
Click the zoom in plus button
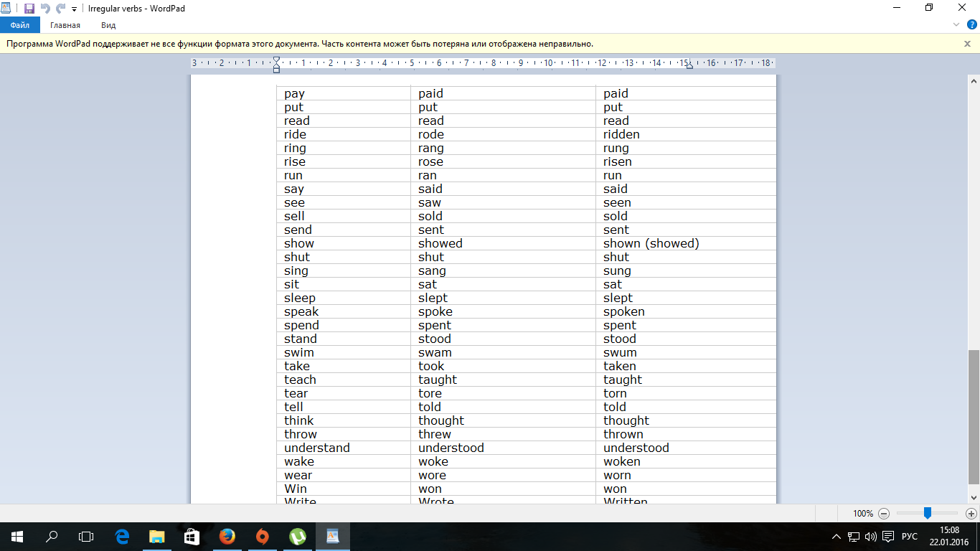point(971,513)
